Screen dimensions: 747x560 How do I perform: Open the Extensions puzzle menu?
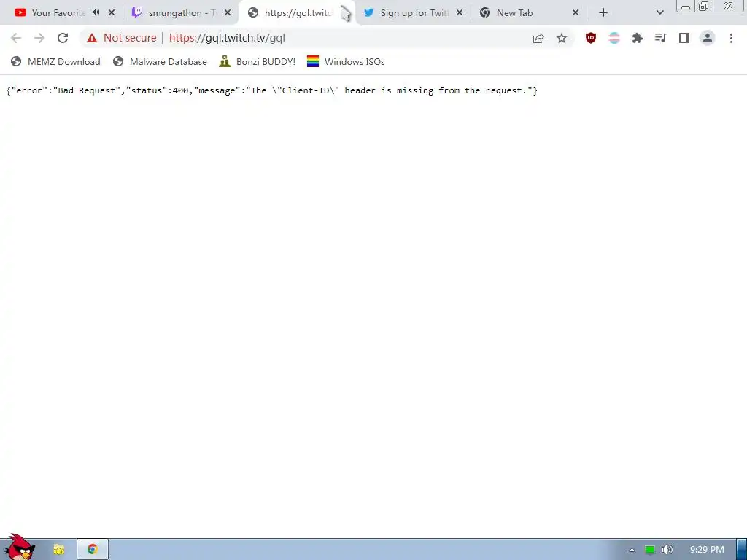click(x=638, y=38)
